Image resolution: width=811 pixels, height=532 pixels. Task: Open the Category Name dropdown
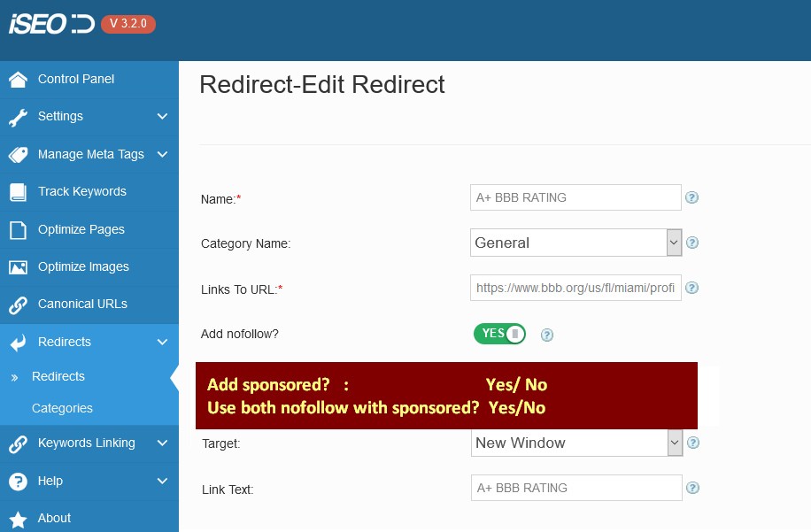[x=575, y=243]
